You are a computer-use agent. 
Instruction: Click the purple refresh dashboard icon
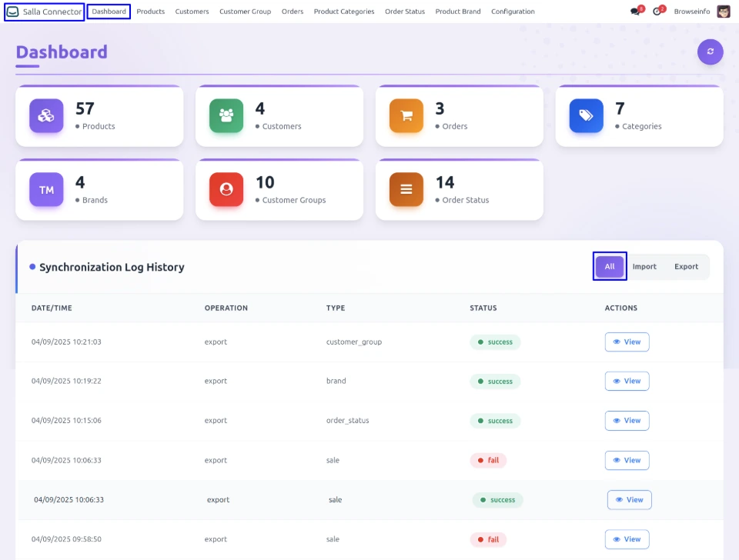click(x=710, y=52)
